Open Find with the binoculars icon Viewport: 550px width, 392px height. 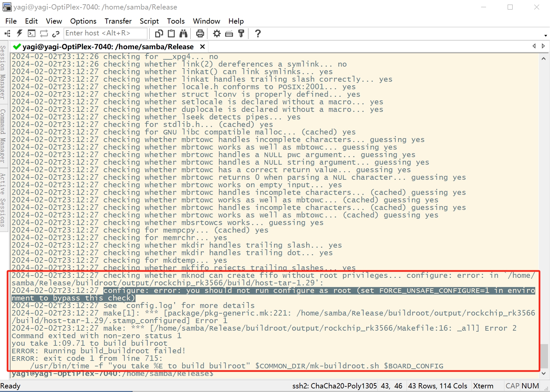(183, 33)
